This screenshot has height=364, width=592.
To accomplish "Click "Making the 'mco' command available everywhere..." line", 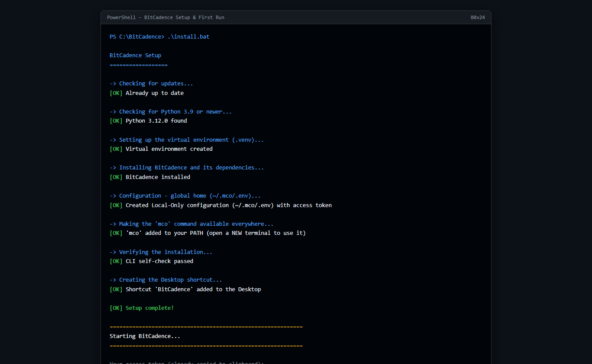I will 192,224.
